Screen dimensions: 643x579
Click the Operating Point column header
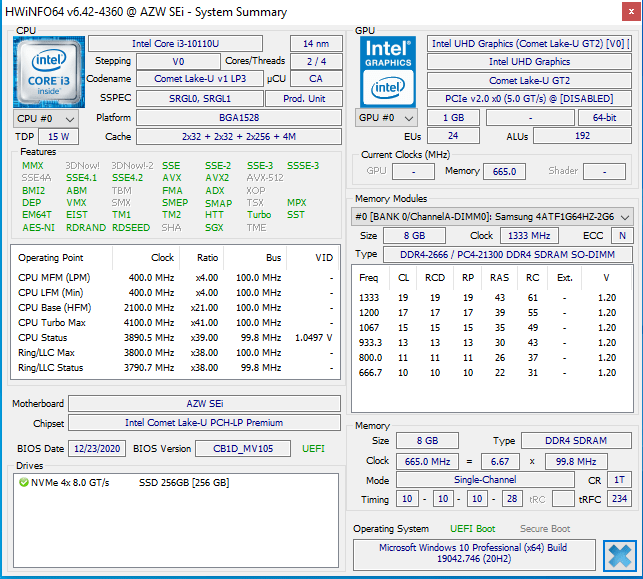(x=62, y=258)
